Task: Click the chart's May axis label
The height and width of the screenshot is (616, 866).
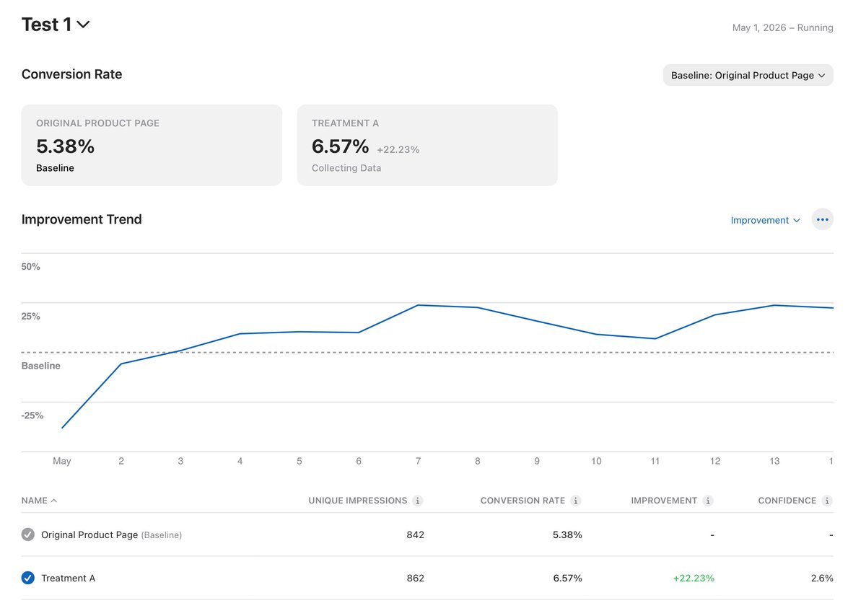Action: 62,461
